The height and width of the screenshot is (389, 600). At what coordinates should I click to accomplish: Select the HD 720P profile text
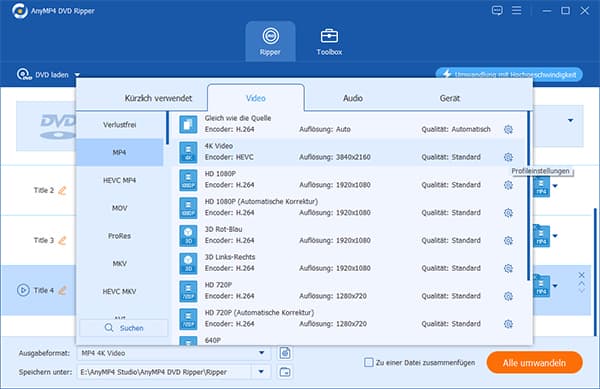point(218,285)
